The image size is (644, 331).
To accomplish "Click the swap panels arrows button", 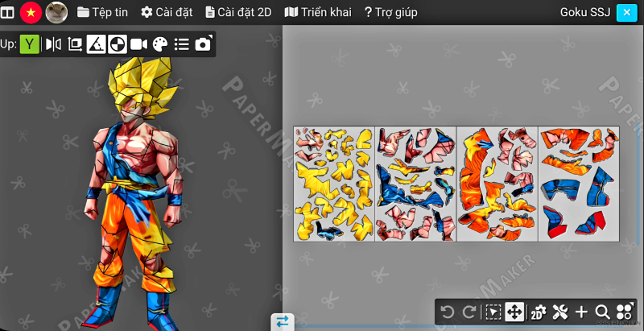I will point(282,321).
